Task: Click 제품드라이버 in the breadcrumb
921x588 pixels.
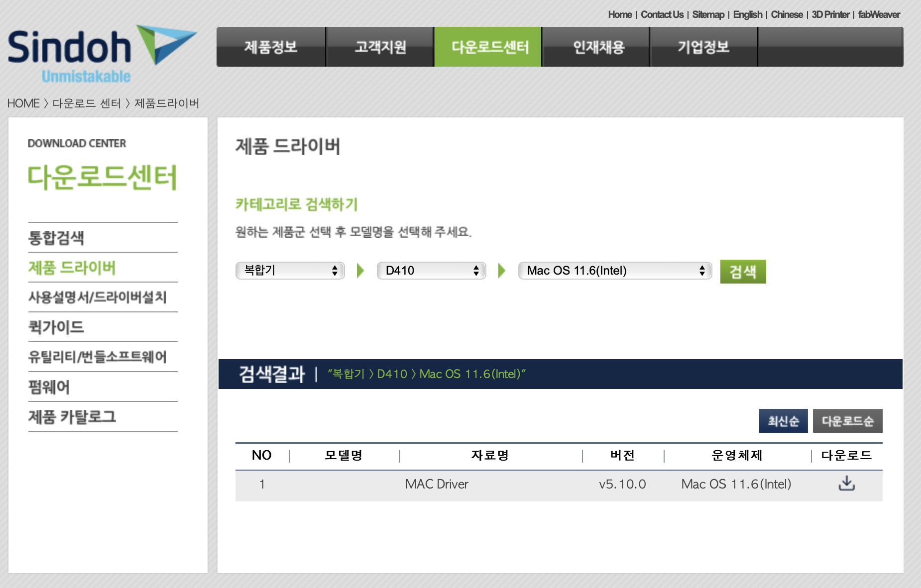Action: [x=167, y=103]
